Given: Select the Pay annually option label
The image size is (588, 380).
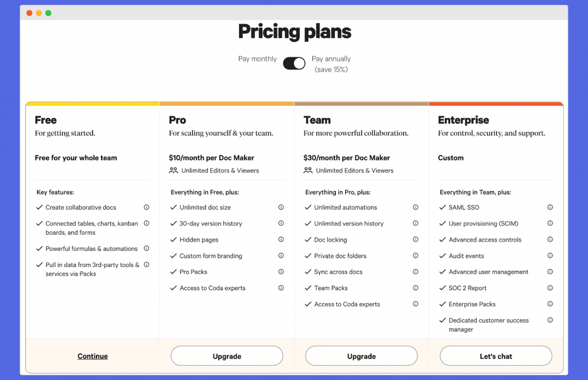Looking at the screenshot, I should point(331,64).
